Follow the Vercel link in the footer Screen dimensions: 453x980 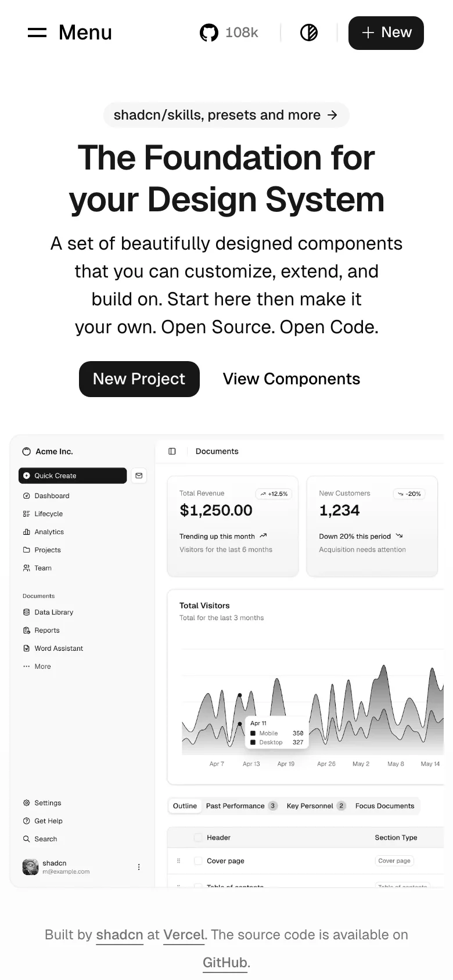coord(184,935)
